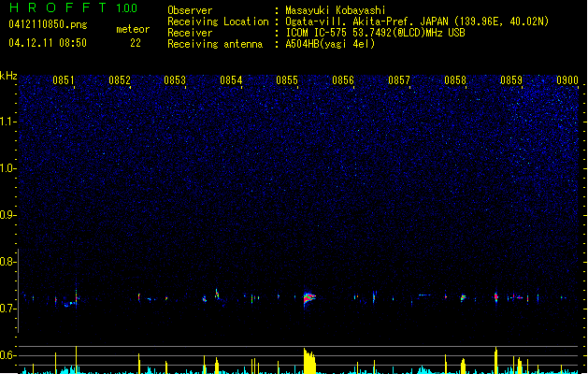Click the yellow intensity spike after 0851
The height and width of the screenshot is (374, 588).
coord(76,360)
